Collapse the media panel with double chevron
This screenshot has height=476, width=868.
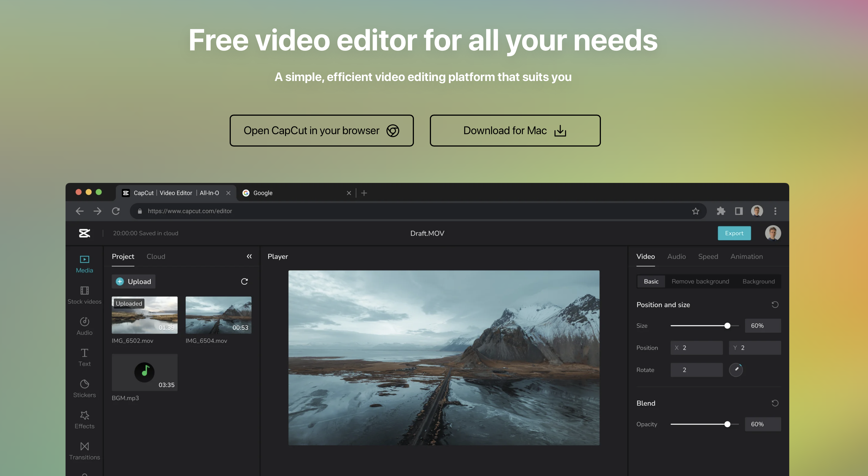pyautogui.click(x=249, y=256)
